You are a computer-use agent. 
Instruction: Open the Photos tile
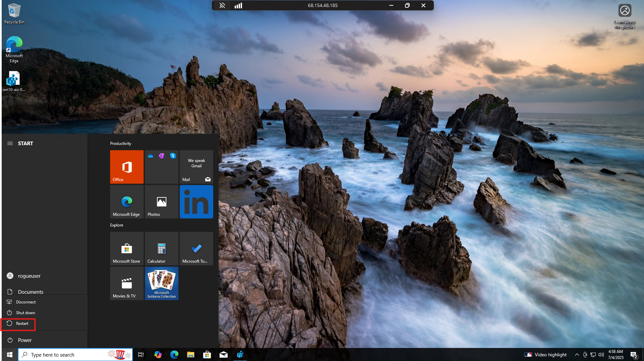click(161, 202)
